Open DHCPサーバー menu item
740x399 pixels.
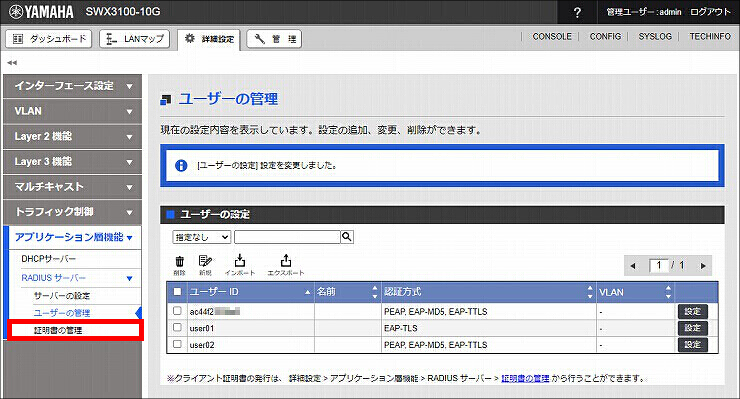point(48,259)
